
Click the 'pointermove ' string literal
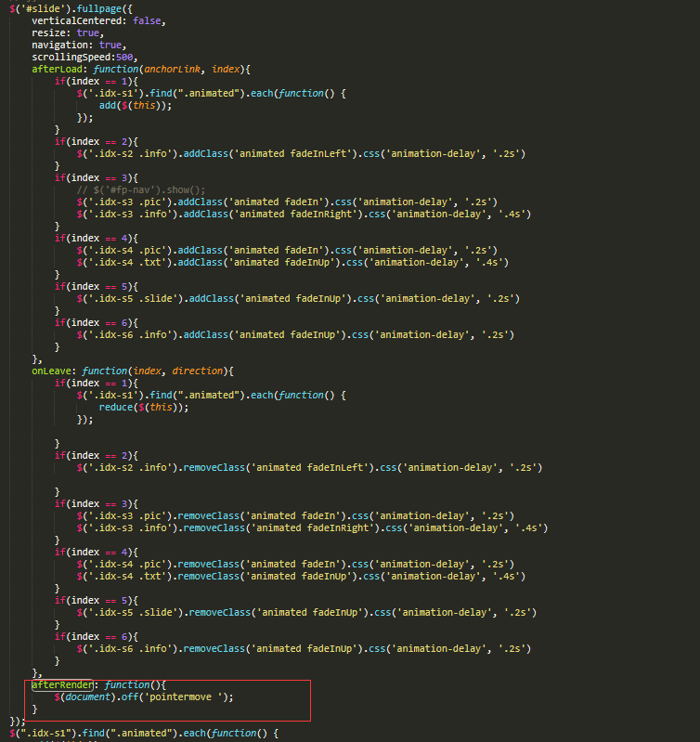pyautogui.click(x=183, y=697)
